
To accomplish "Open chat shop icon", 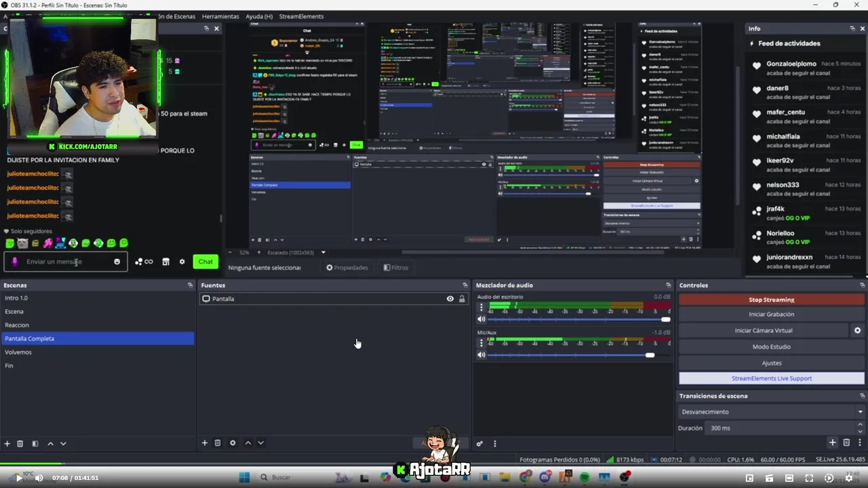I will click(x=165, y=262).
